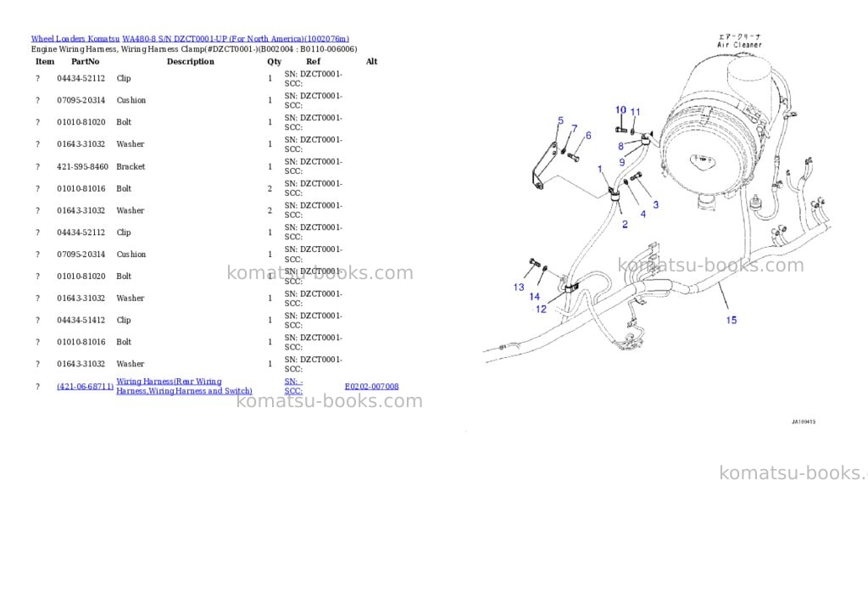Image resolution: width=868 pixels, height=615 pixels.
Task: Click callout number 14 in the diagram
Action: 534,296
